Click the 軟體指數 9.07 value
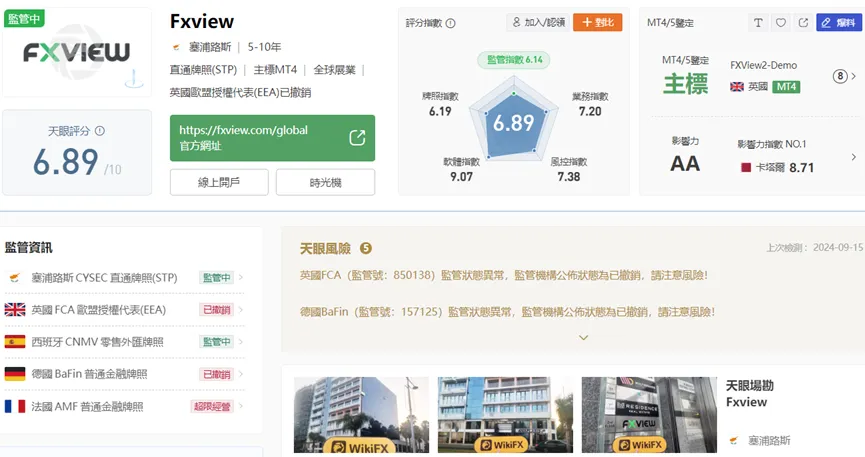The height and width of the screenshot is (457, 865). pos(461,177)
